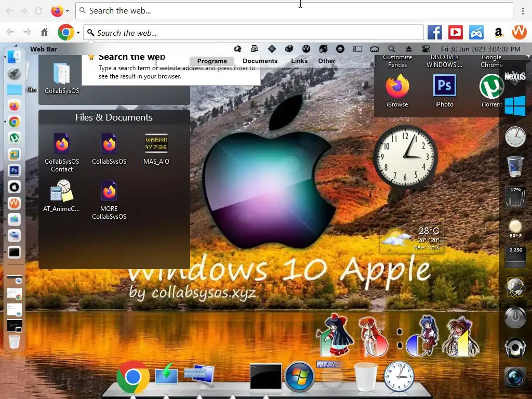
Task: Click the orange W shortcut in the Web Bar
Action: coord(519,33)
